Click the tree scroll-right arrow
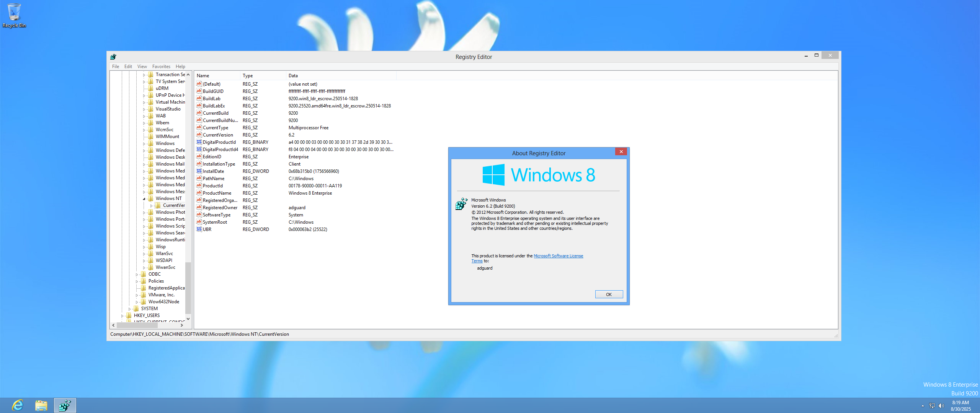The height and width of the screenshot is (413, 980). (x=182, y=325)
